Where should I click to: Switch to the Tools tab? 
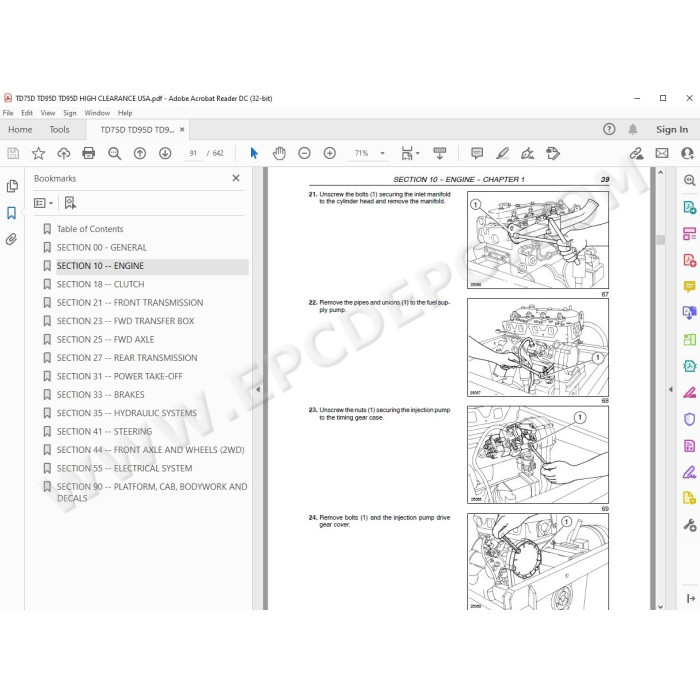59,129
